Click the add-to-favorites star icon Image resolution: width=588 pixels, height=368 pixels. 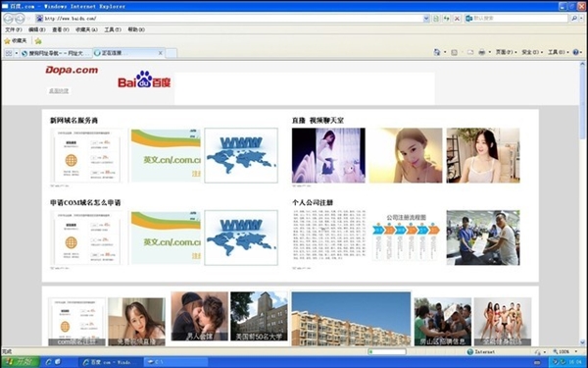38,41
